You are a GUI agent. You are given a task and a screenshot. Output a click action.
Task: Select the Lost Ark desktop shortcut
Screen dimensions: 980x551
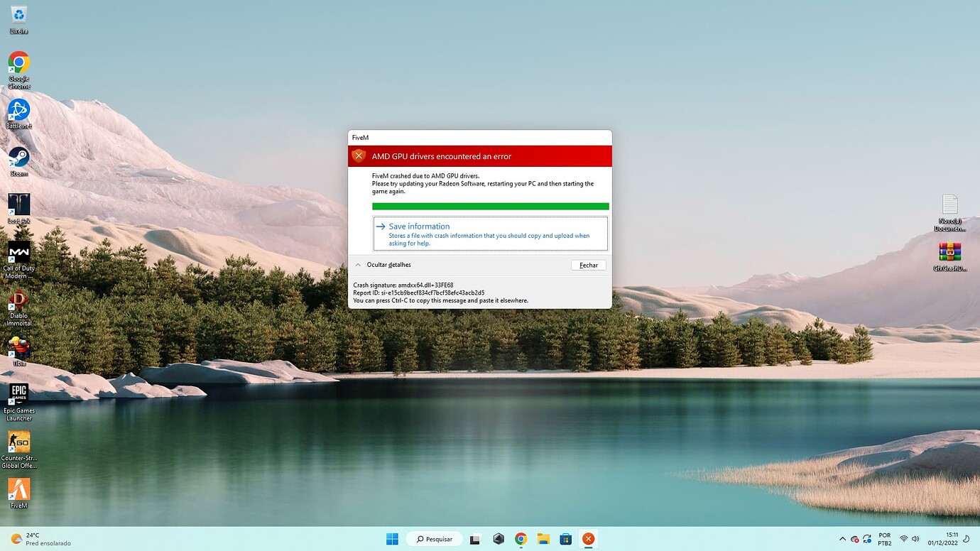19,209
